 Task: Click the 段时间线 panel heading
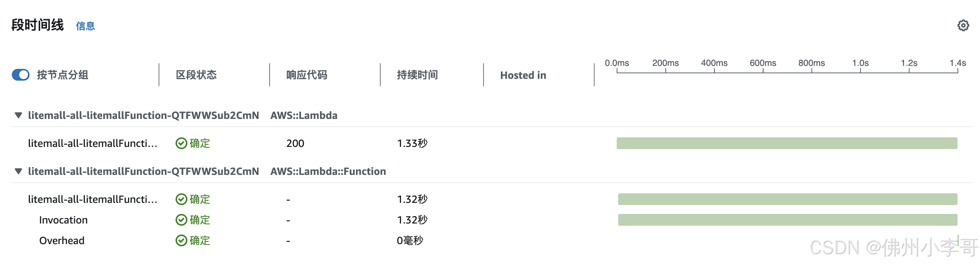click(37, 25)
